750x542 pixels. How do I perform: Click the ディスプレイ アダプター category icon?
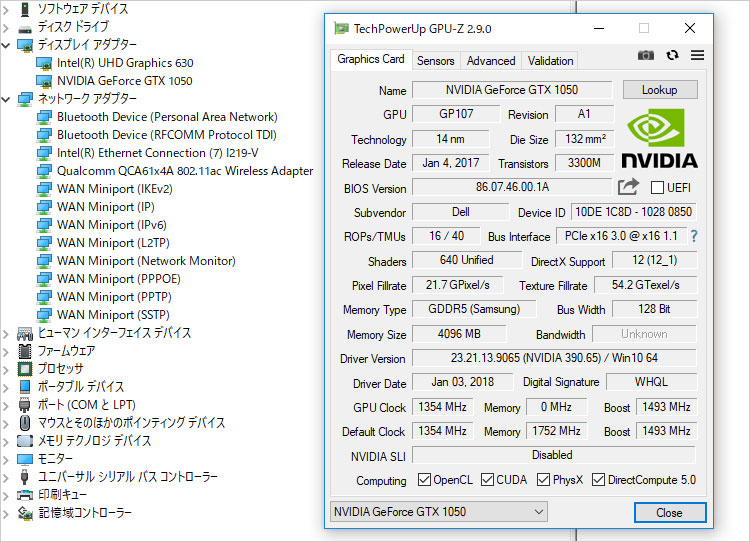coord(25,45)
